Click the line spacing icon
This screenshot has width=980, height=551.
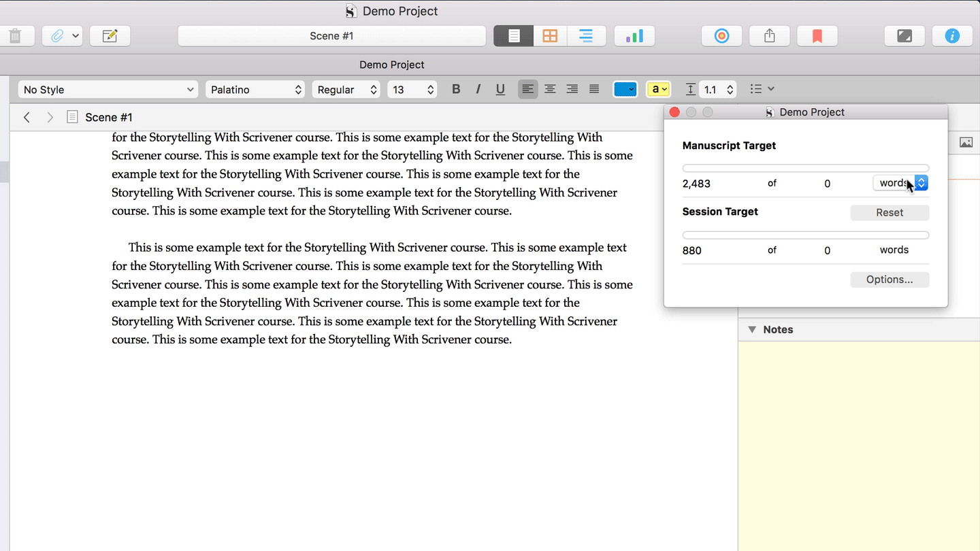pos(690,89)
